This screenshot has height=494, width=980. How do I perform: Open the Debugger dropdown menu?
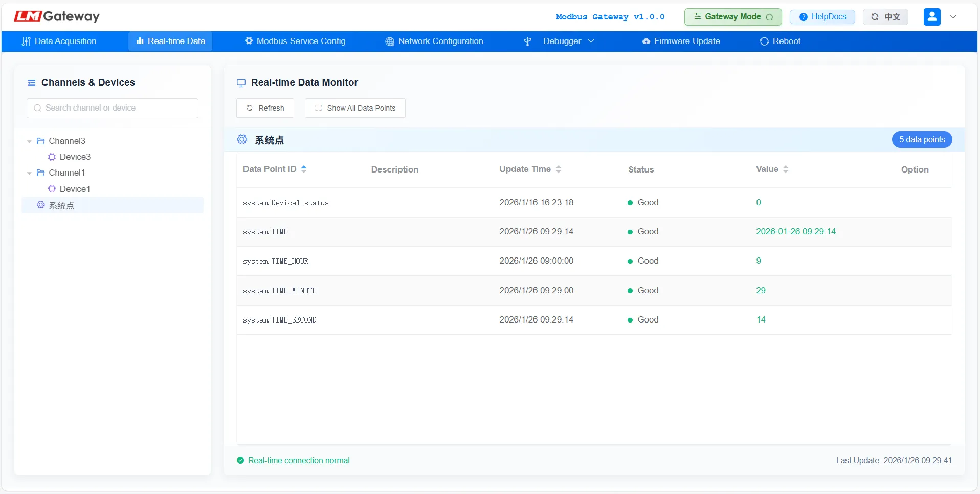click(x=562, y=41)
